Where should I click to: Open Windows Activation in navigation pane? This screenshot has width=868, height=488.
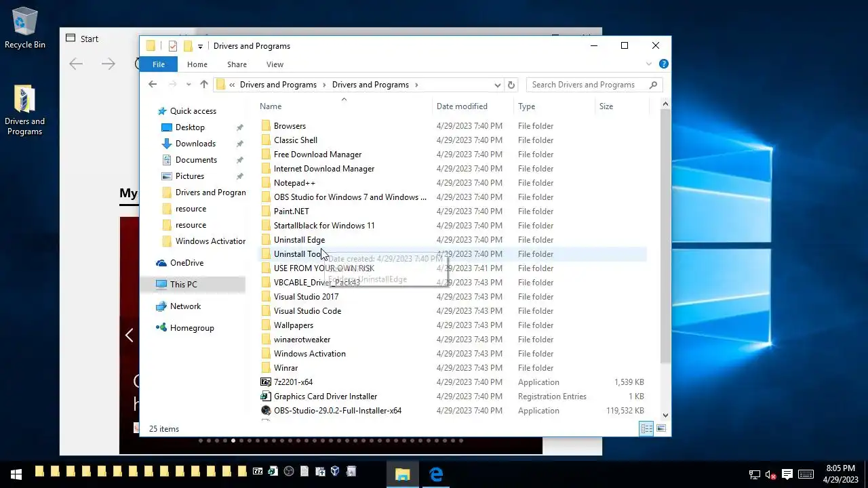coord(210,241)
